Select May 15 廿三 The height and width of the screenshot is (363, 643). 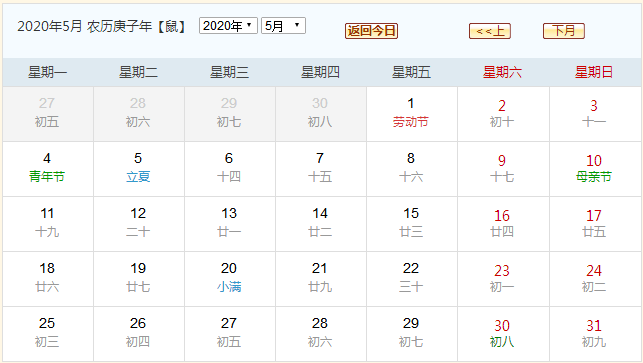pyautogui.click(x=412, y=224)
